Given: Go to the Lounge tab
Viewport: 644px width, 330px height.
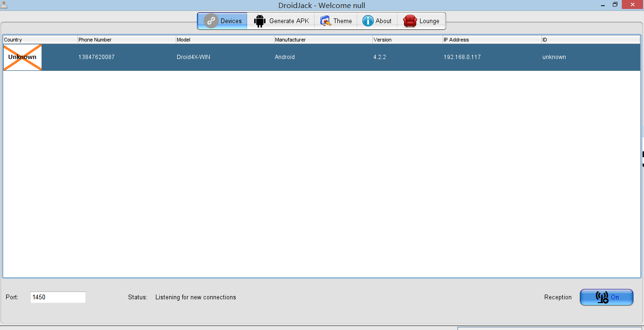Looking at the screenshot, I should tap(421, 21).
